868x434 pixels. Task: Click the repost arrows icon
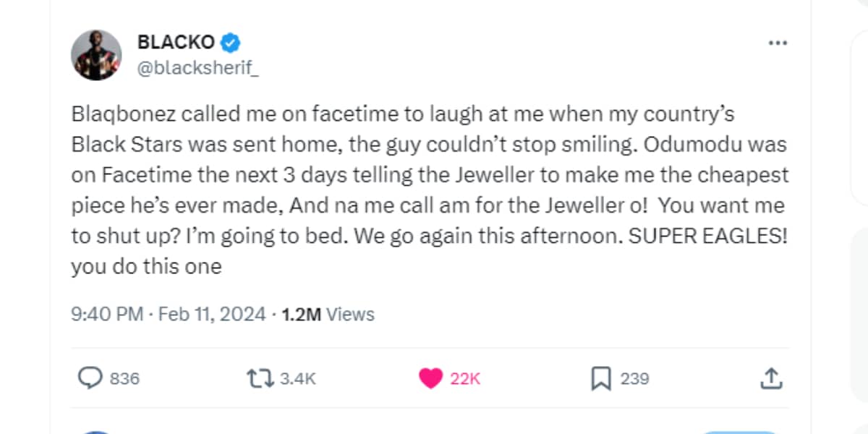point(260,378)
